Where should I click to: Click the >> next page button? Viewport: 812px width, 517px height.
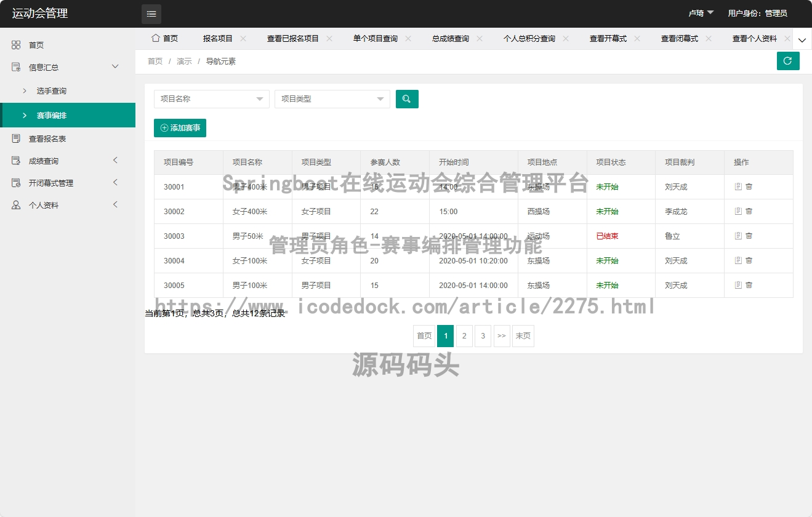pyautogui.click(x=502, y=336)
